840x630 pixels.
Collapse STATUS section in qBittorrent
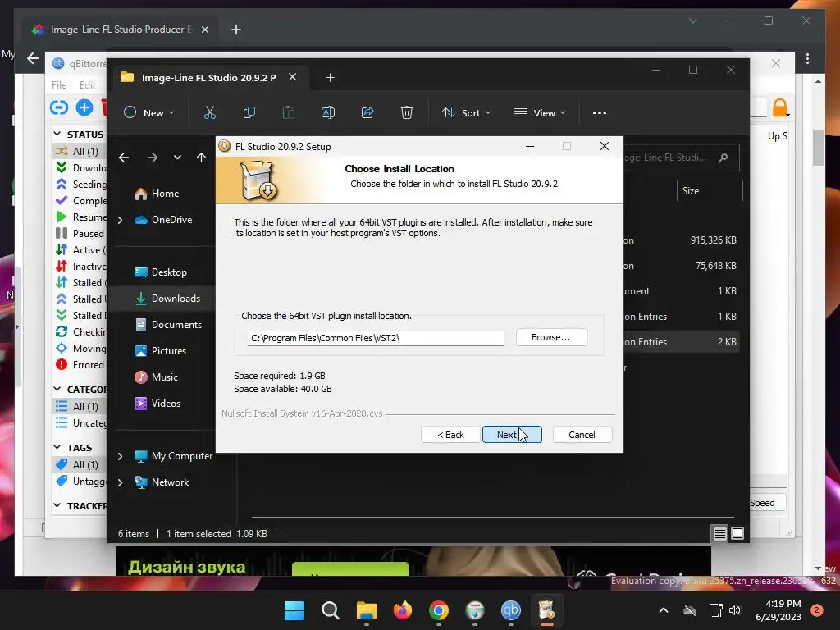click(57, 134)
